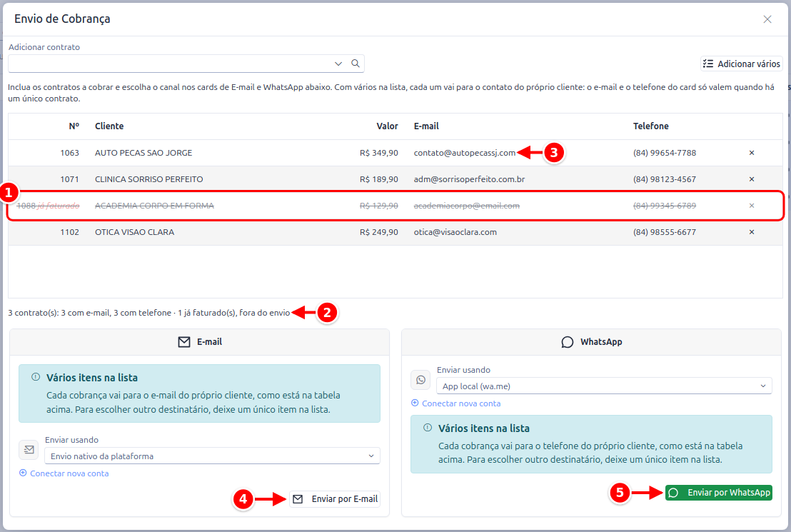
Task: Click the envelope icon in E-mail card header
Action: tap(184, 342)
